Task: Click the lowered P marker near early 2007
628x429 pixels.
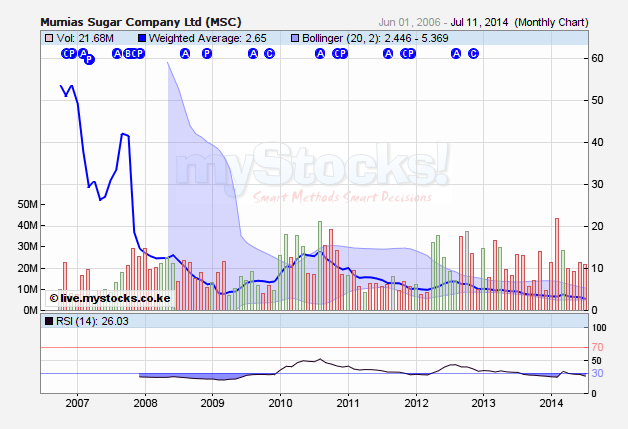Action: click(89, 59)
